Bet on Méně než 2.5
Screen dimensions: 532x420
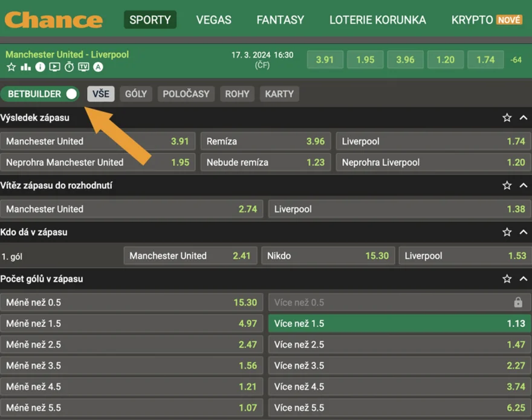132,344
